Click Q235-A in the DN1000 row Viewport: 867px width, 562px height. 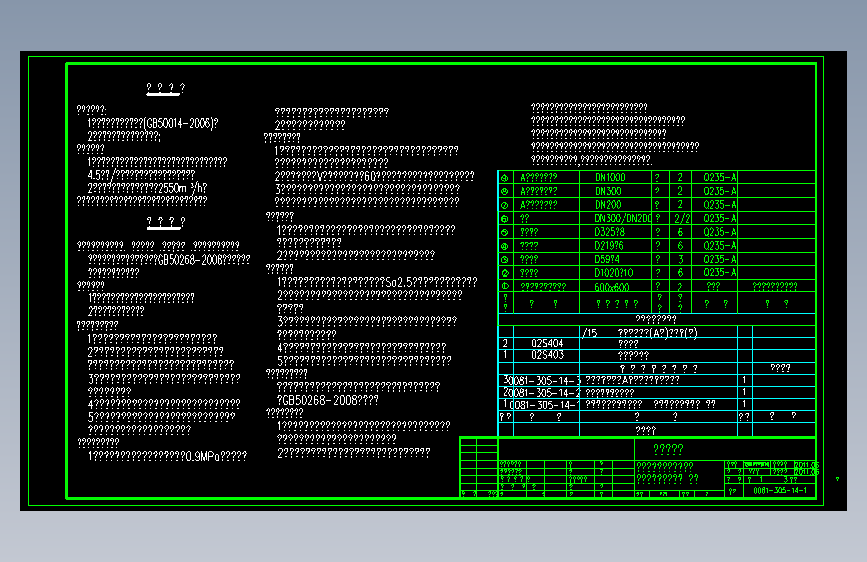tap(720, 178)
